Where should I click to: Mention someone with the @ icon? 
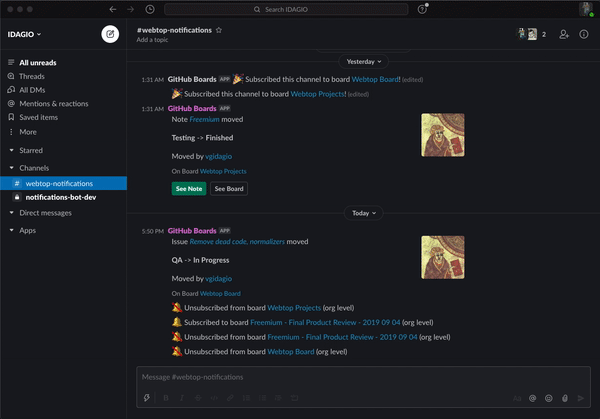pyautogui.click(x=532, y=398)
